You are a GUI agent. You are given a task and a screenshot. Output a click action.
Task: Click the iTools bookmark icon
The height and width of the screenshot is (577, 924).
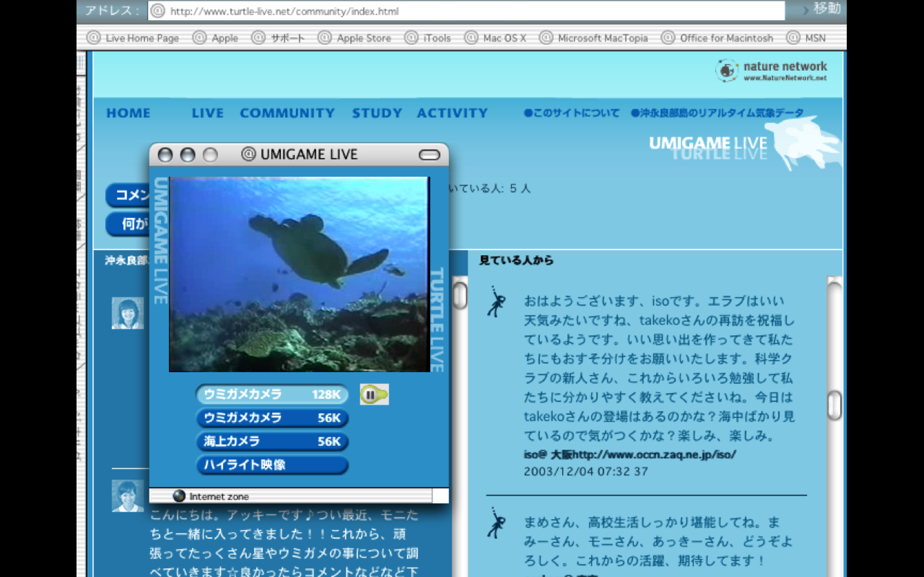pyautogui.click(x=411, y=38)
